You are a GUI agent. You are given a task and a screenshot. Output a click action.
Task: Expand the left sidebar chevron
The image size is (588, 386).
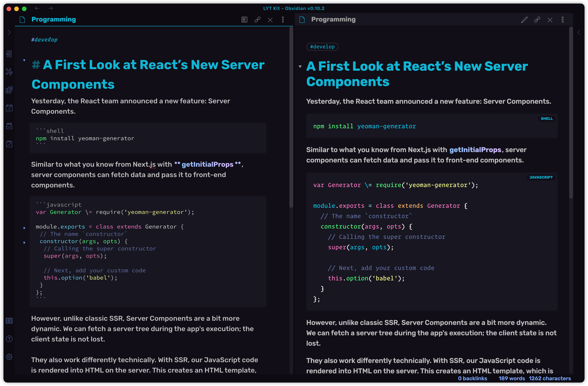coord(9,32)
